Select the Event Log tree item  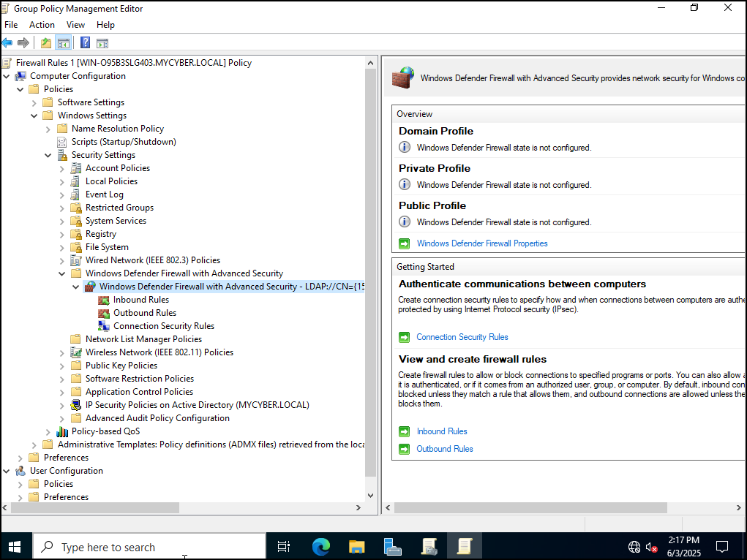coord(105,194)
